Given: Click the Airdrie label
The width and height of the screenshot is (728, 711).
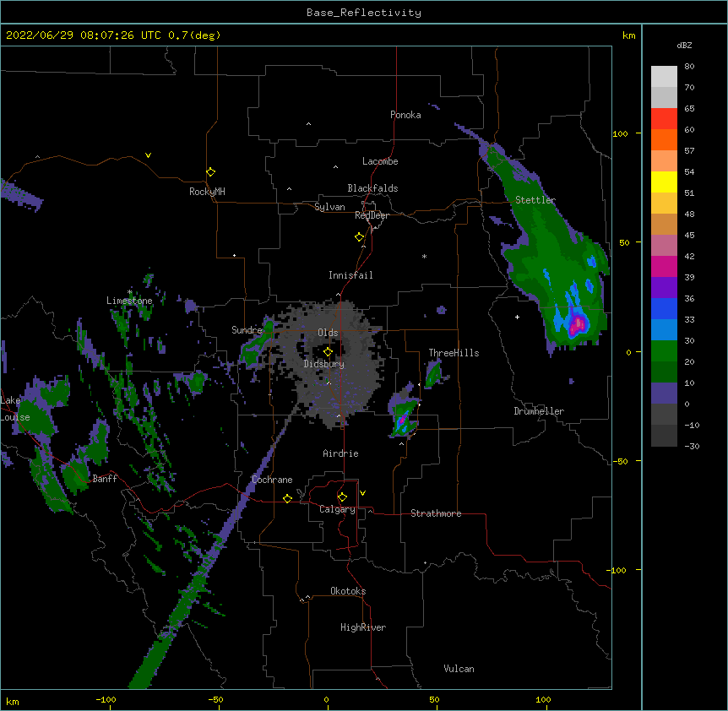Looking at the screenshot, I should [x=341, y=453].
